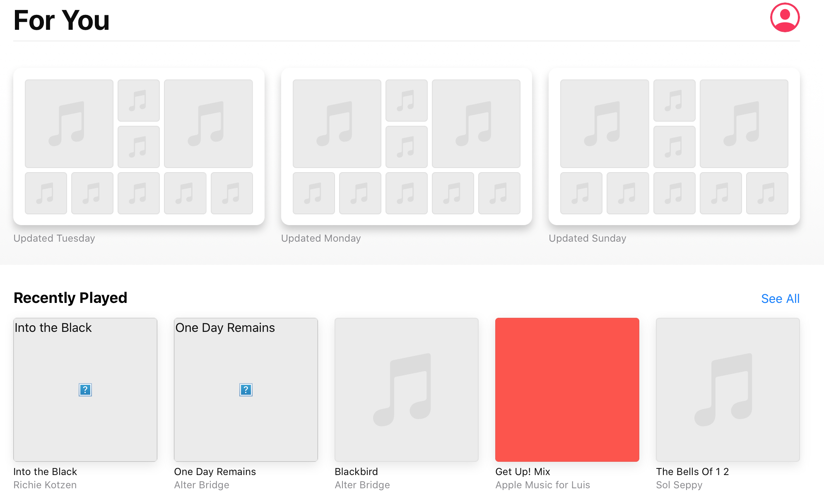Click the Richie Kotzen artist name
The height and width of the screenshot is (504, 824).
coord(45,485)
